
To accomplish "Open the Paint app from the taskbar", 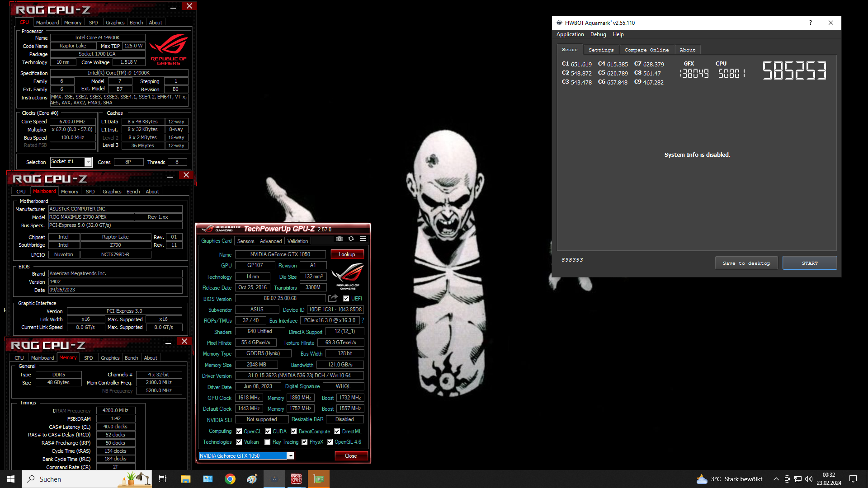I will (252, 479).
